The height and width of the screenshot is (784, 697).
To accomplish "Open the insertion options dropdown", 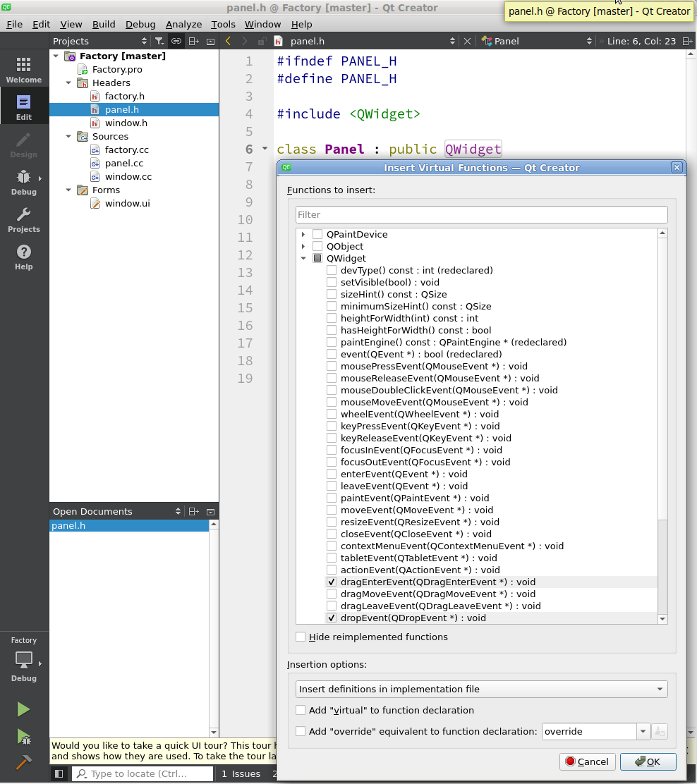I will (x=481, y=689).
